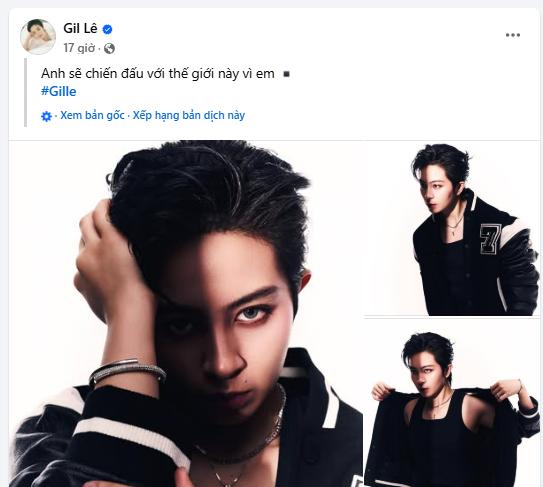Open bottom-right photo in black tank top
The image size is (543, 487).
coord(452,402)
